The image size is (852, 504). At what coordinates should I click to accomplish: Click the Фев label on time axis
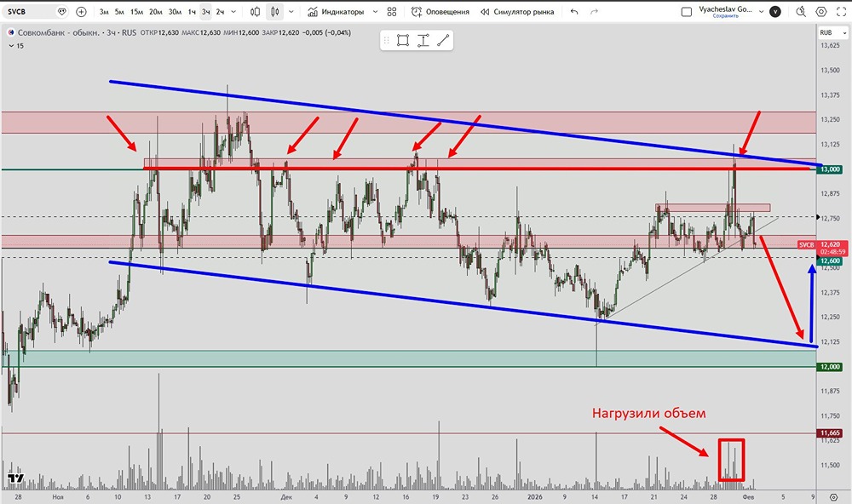(748, 497)
